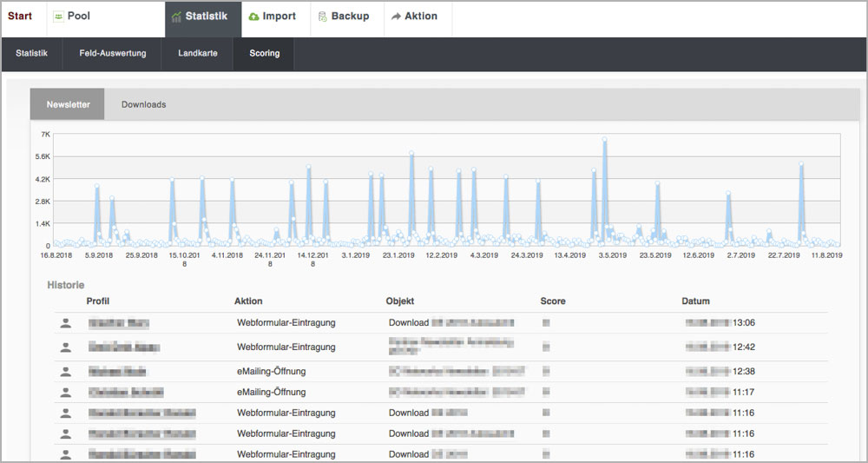Click the profile icon in the 11:17 row
Screen dimensions: 868x463
(x=65, y=392)
